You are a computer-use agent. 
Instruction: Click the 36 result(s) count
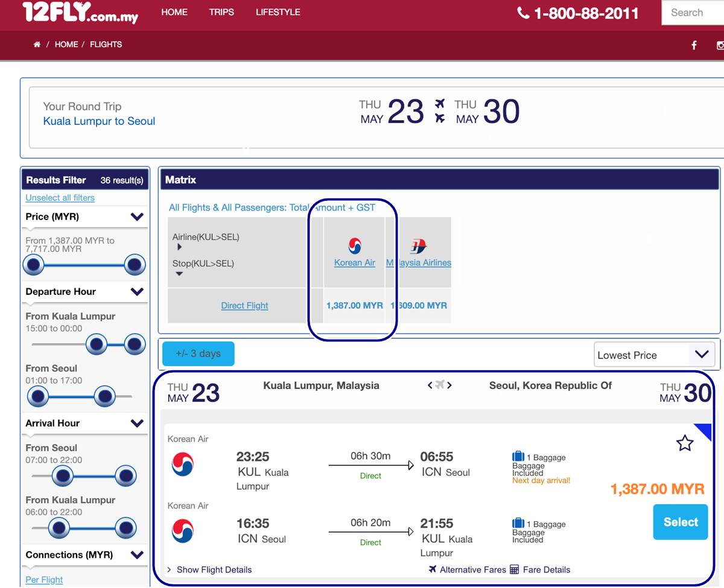[122, 180]
